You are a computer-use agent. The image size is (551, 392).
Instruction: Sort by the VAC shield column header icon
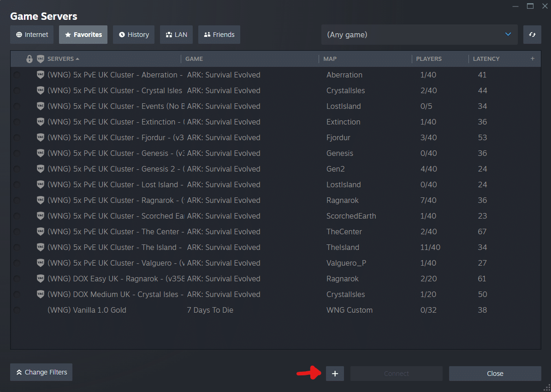coord(41,59)
